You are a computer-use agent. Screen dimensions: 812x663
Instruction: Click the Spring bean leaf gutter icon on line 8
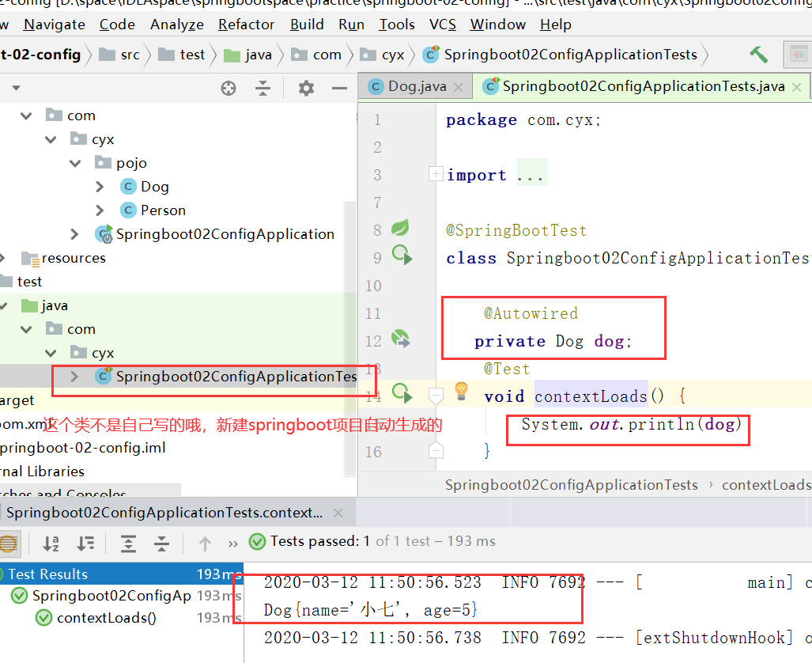pyautogui.click(x=400, y=228)
